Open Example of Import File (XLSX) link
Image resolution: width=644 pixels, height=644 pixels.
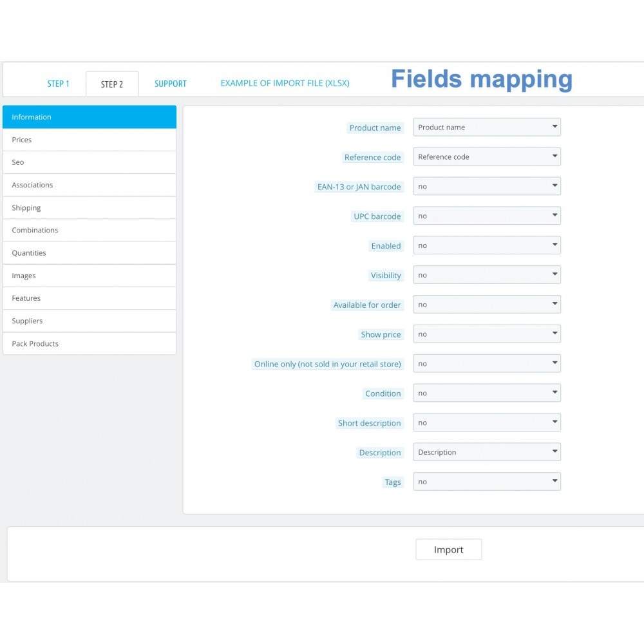285,83
